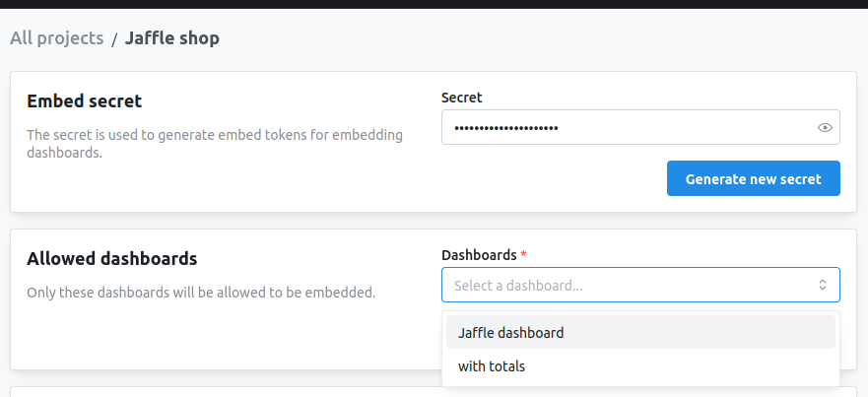Viewport: 868px width, 397px height.
Task: Click the red required asterisk by Dashboards
Action: pyautogui.click(x=523, y=253)
